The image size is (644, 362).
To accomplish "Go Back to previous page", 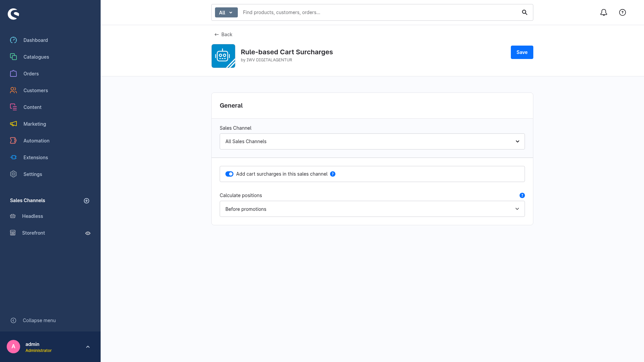I will [223, 35].
